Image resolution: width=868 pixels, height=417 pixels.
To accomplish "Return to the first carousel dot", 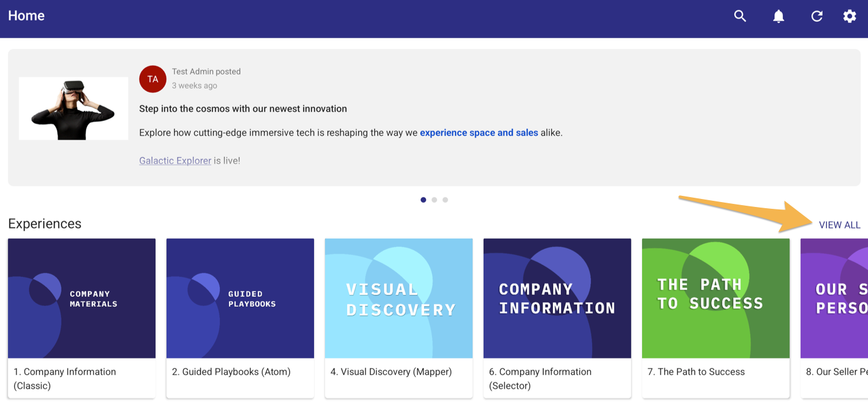I will 423,200.
